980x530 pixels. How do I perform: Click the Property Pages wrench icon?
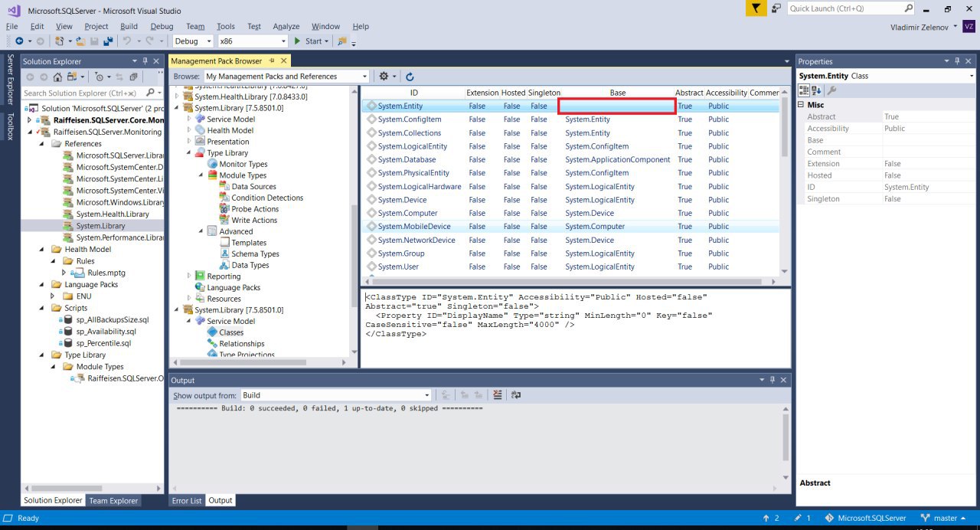[x=832, y=90]
